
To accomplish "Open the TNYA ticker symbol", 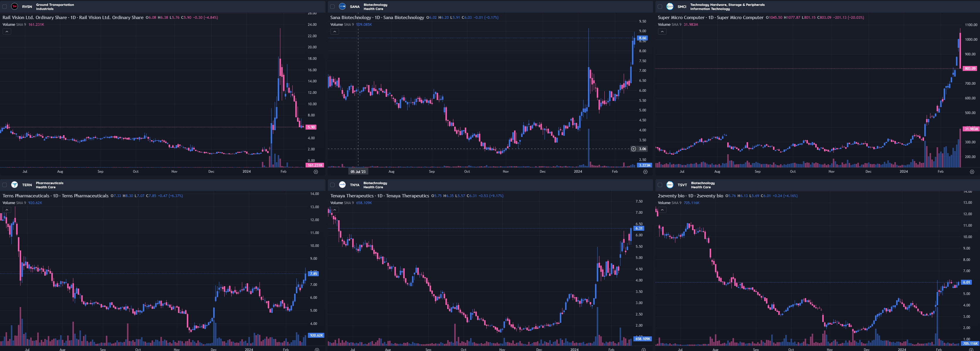I will pos(355,185).
